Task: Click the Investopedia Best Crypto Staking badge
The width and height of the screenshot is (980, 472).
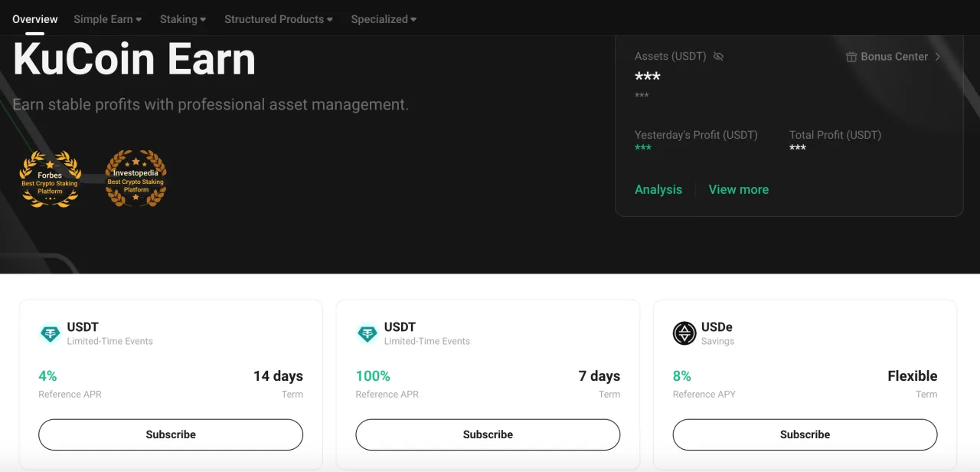Action: (x=136, y=179)
